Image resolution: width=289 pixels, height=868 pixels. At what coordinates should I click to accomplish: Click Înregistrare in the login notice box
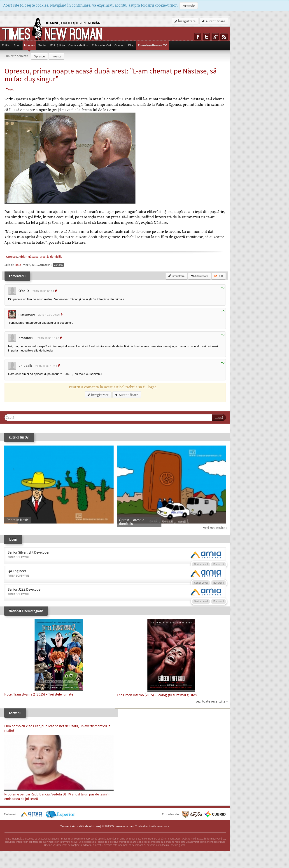(x=98, y=395)
